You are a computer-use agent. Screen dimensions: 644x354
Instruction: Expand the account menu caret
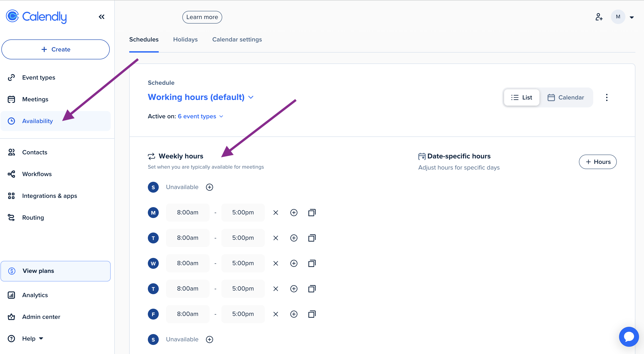[632, 17]
